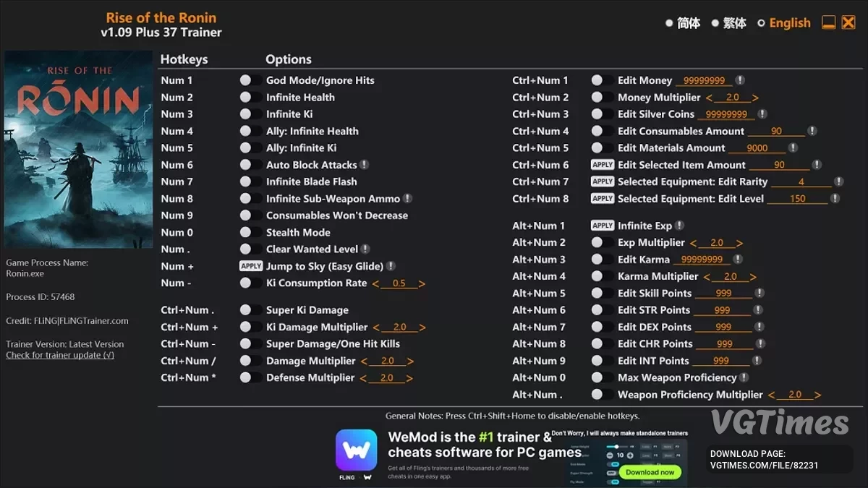Click the 'Ronin.exe' process name text
Screen dimensions: 868x488
tap(25, 274)
